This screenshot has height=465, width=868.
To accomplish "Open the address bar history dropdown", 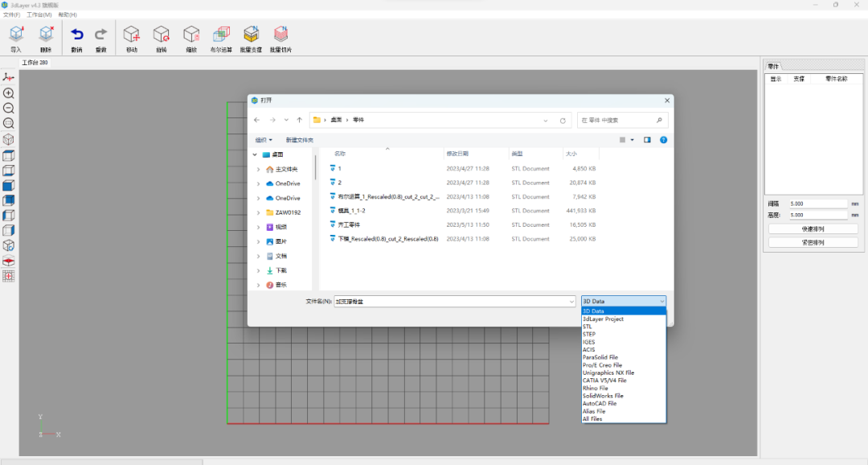I will [546, 120].
